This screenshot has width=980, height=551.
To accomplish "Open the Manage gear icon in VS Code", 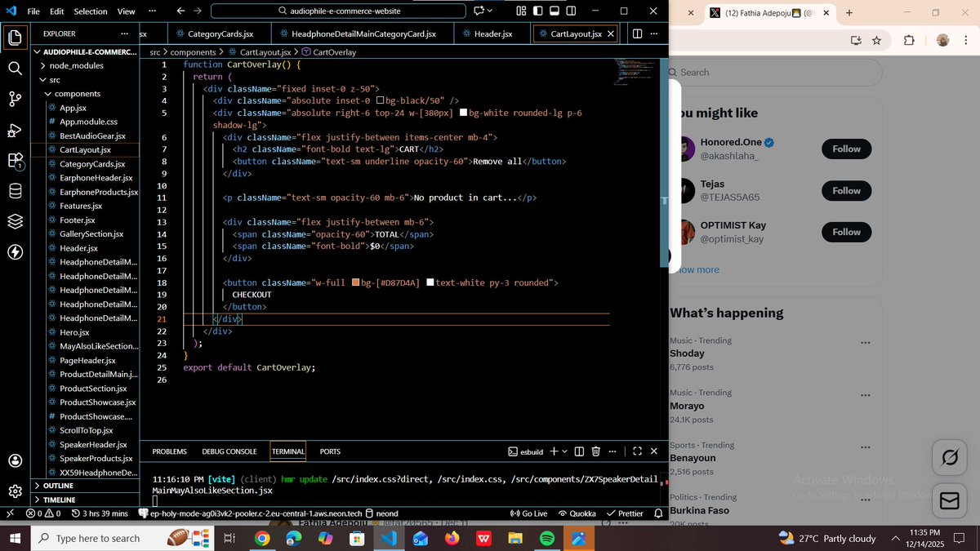I will [15, 491].
